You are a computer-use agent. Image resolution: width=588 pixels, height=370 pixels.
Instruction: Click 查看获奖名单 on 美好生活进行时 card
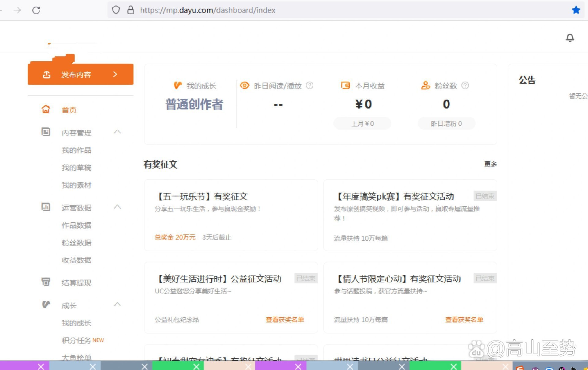285,320
